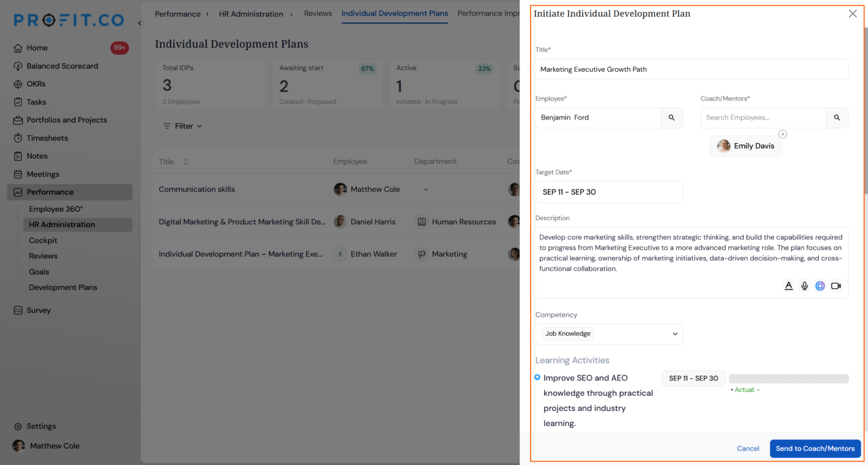
Task: Click Matthew Cole's avatar at sidebar bottom
Action: click(19, 446)
